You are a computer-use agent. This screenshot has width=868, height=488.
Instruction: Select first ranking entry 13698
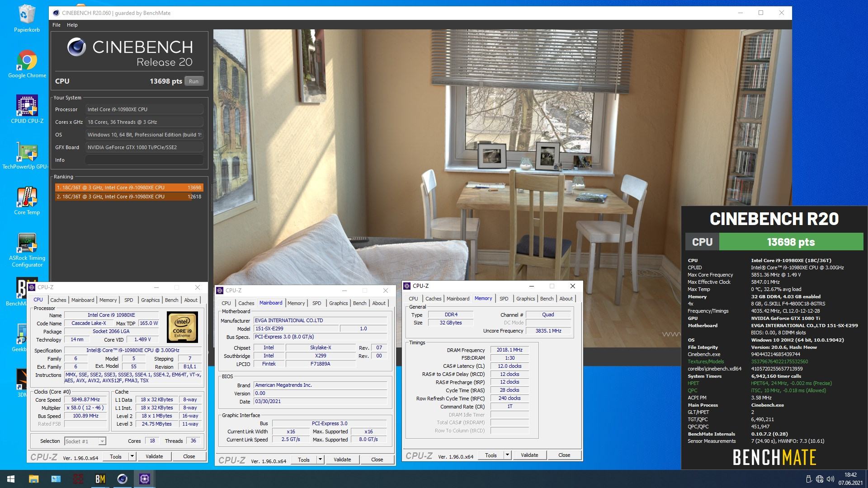[129, 188]
